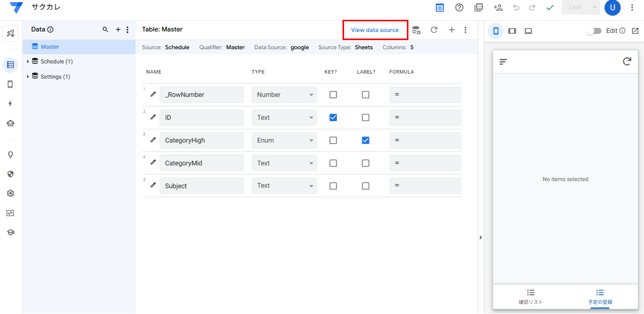Click the Subject column name field
644x314 pixels.
click(x=201, y=186)
